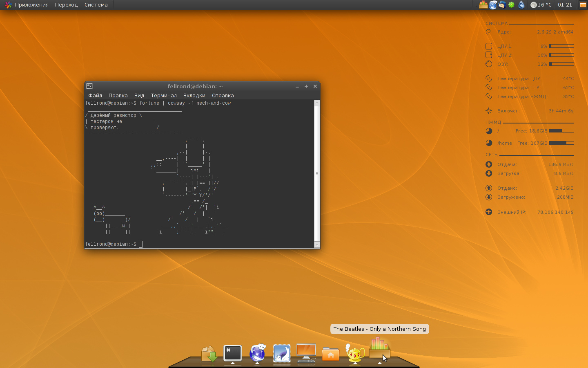Click the Icedove mail tray icon
The height and width of the screenshot is (368, 588).
click(502, 5)
